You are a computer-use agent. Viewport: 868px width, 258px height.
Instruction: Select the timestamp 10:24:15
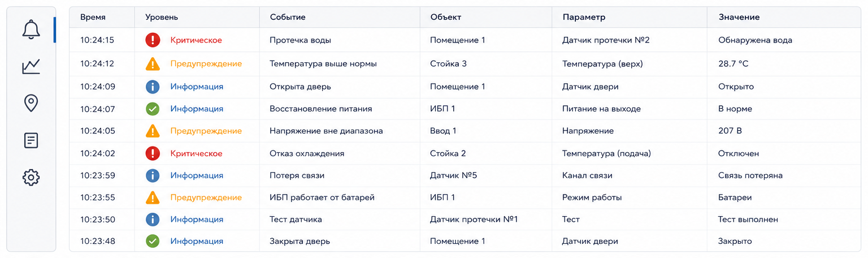click(x=97, y=40)
